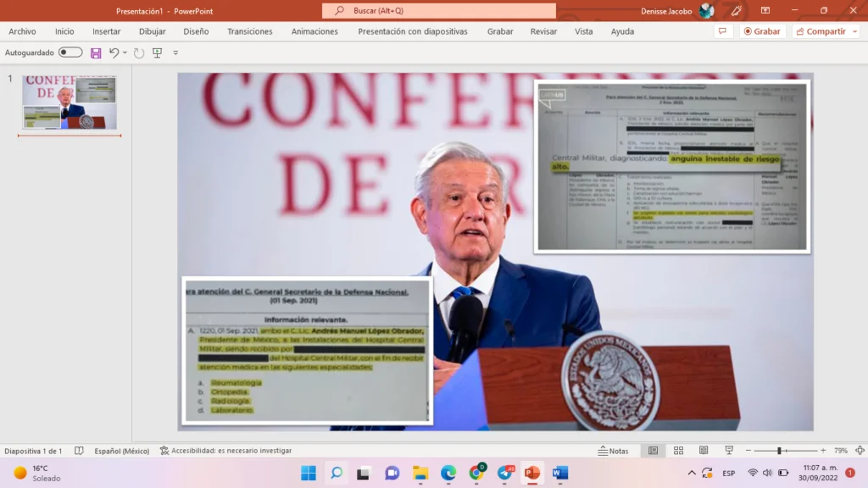Open the Vista tab

coord(583,31)
